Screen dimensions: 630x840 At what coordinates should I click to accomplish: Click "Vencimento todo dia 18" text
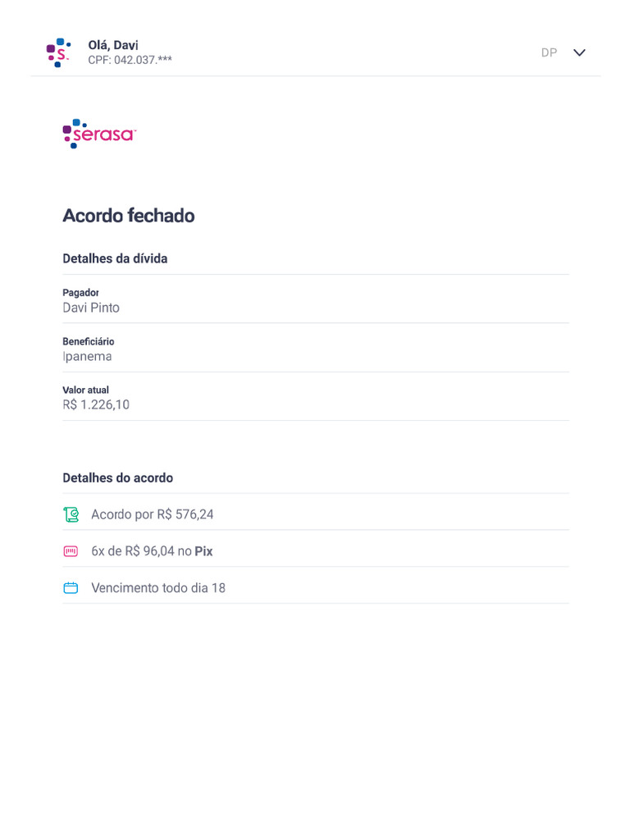158,588
